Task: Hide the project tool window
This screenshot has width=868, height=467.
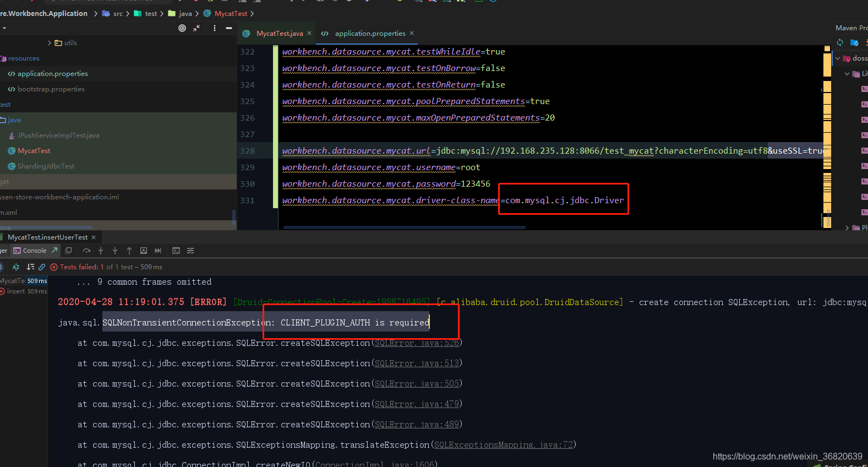Action: 229,28
